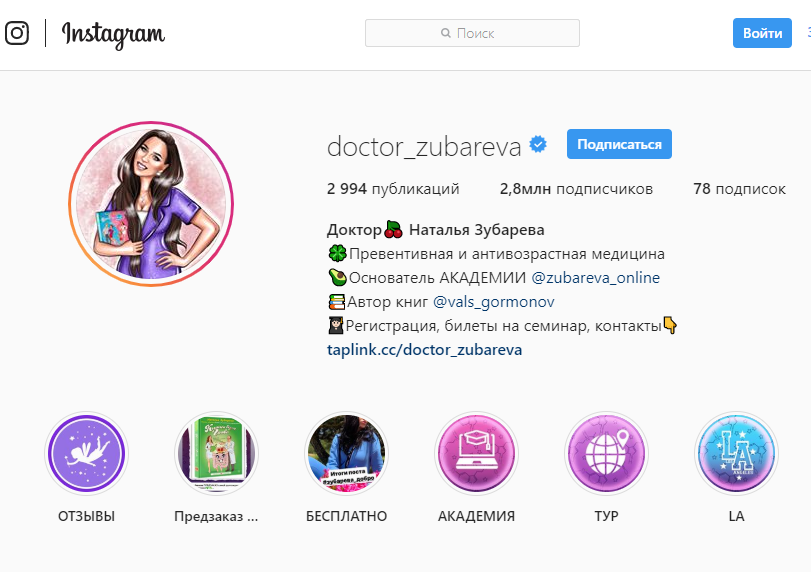Viewport: 811px width, 572px height.
Task: Click the Основатель АКАДЕМИИ bio text
Action: tap(437, 278)
